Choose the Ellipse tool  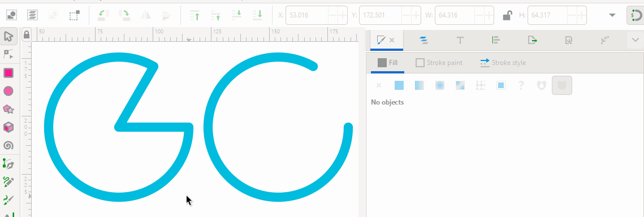[x=8, y=91]
